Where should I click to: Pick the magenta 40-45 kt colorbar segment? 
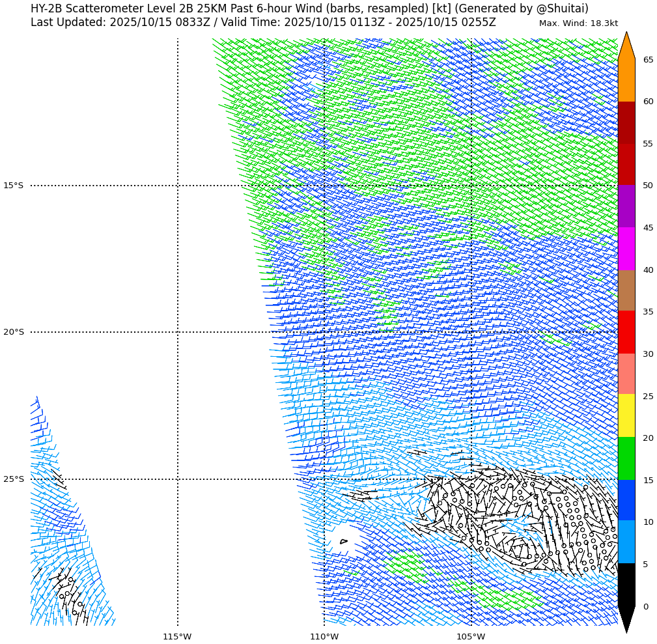(x=626, y=249)
